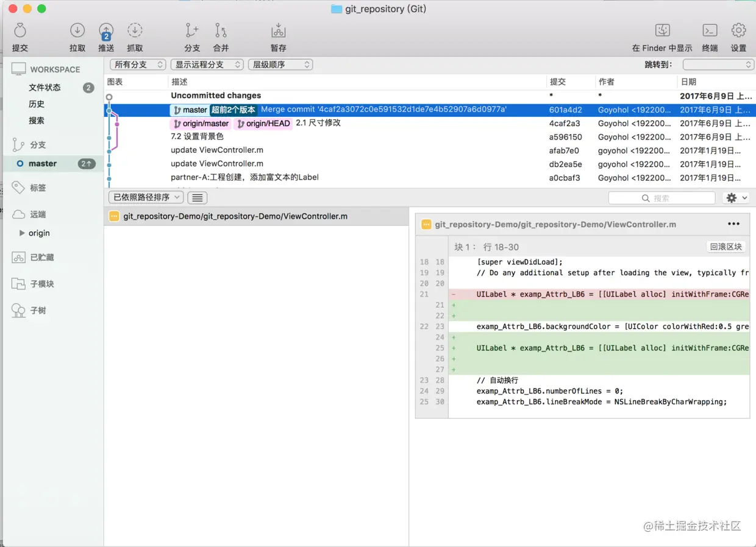This screenshot has width=756, height=547.
Task: Select the Merge commit '4caf2a3072c0...' row
Action: coord(430,110)
